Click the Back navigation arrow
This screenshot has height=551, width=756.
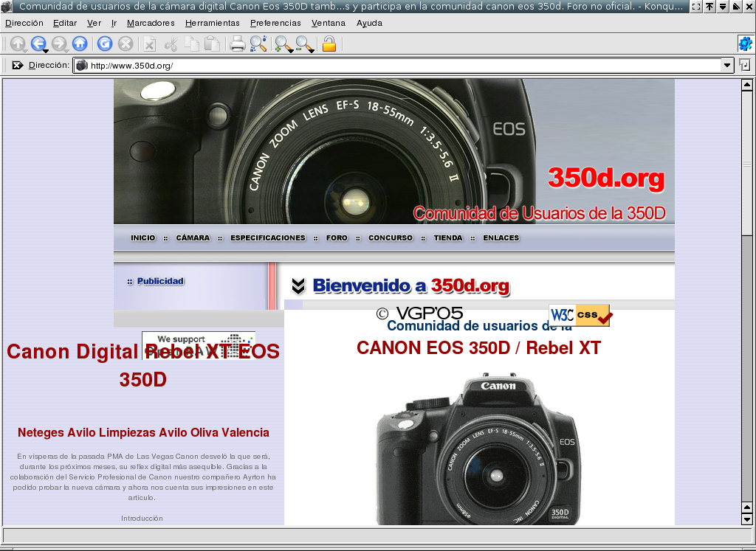click(38, 44)
